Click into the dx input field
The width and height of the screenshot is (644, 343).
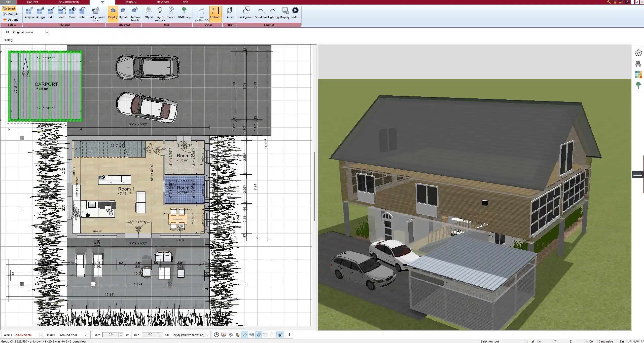point(111,335)
